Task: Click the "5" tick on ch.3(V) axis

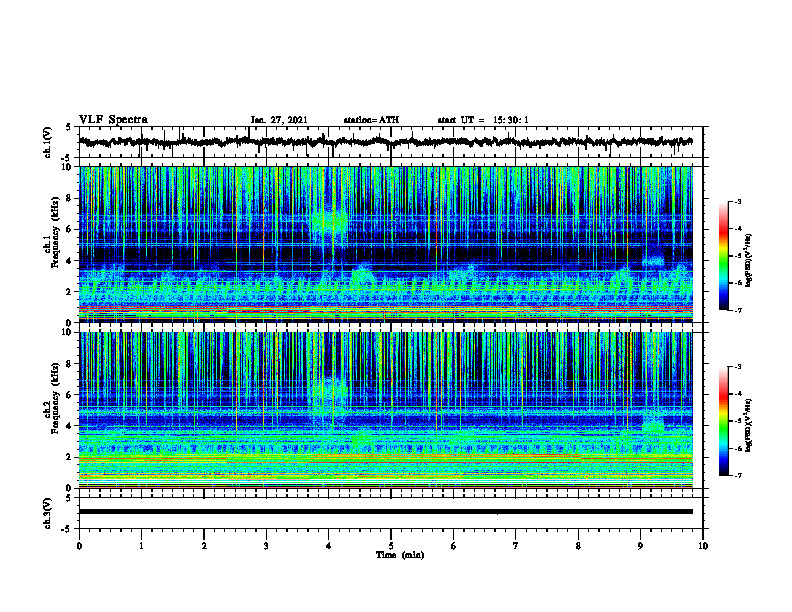Action: pos(69,498)
